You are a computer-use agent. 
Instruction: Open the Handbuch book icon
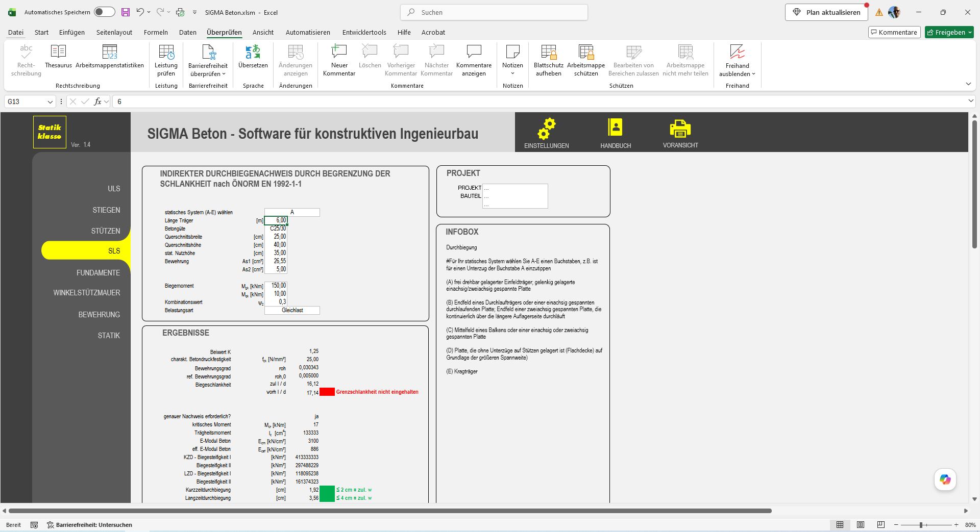coord(615,128)
